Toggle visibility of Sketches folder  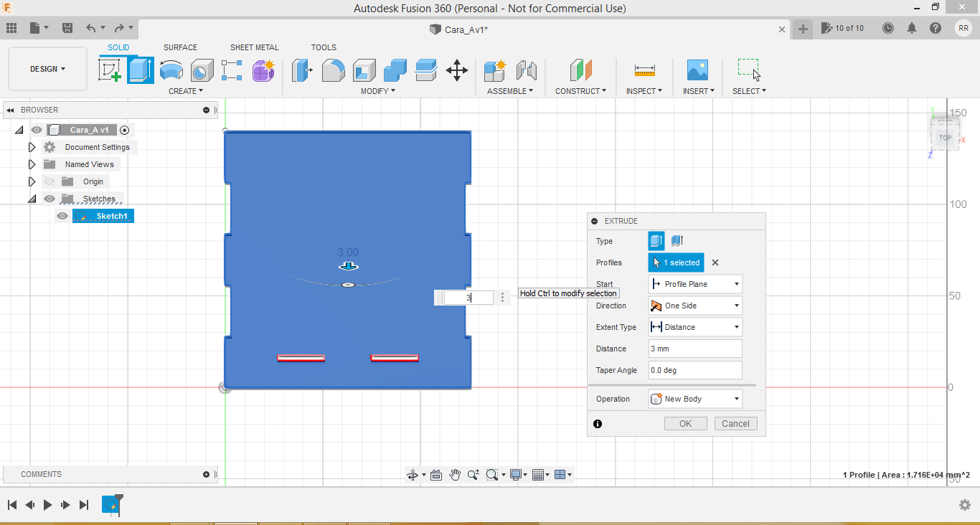pos(50,199)
